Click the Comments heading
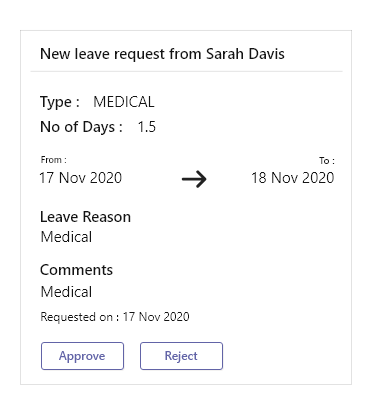Image resolution: width=374 pixels, height=410 pixels. pyautogui.click(x=76, y=270)
